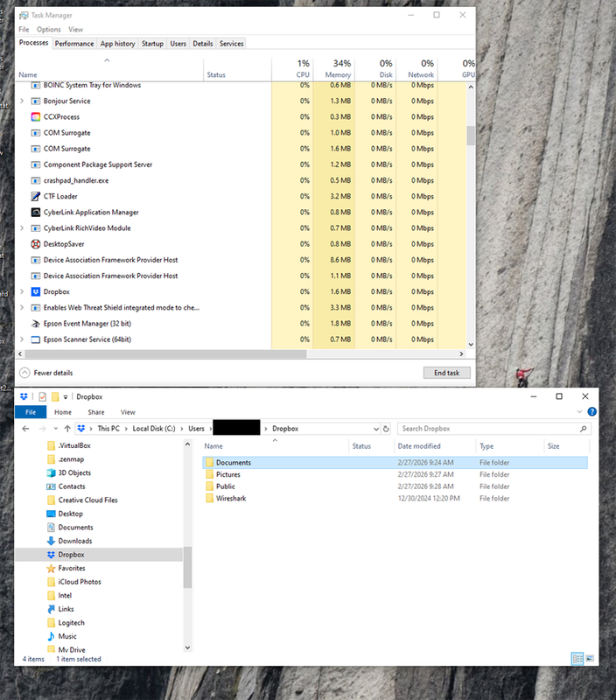Screen dimensions: 616x700
Task: Click the Epson Event Manager icon
Action: [36, 324]
